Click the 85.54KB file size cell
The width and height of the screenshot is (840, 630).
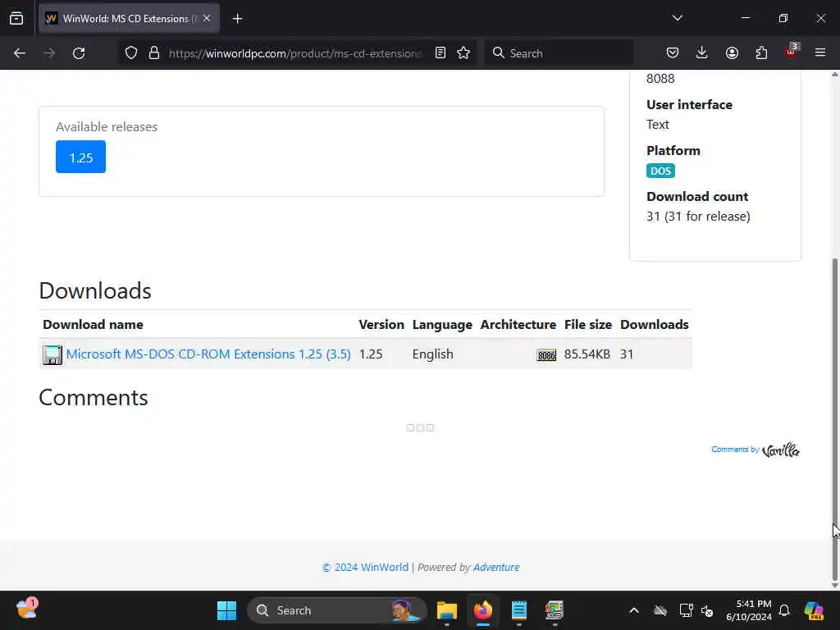(x=587, y=354)
